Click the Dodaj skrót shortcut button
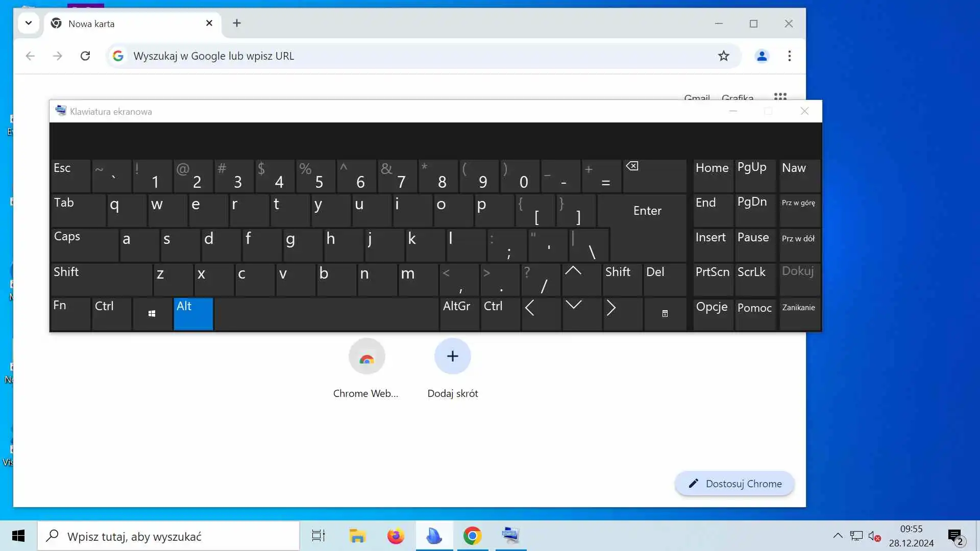 tap(452, 356)
